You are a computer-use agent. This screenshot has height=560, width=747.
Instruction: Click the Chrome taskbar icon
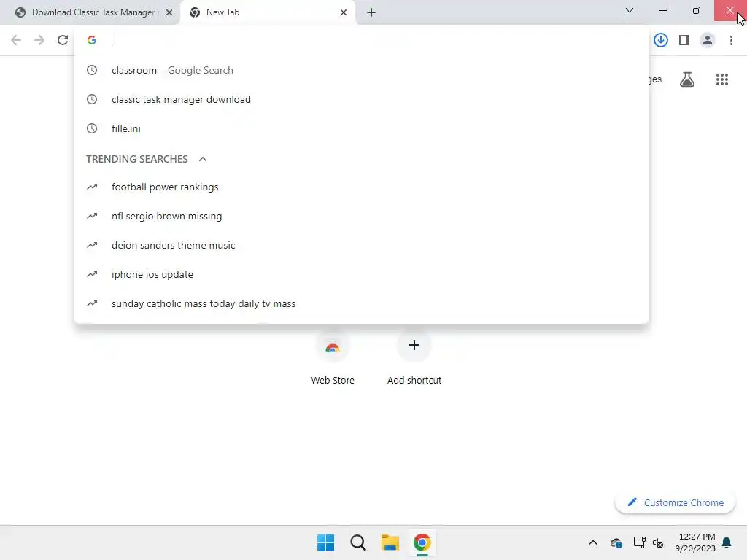(x=422, y=542)
